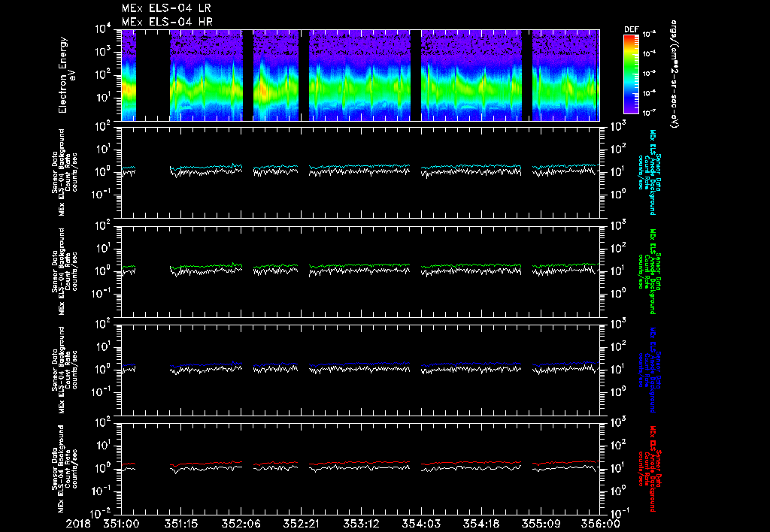Click the '356:00' time axis label
This screenshot has width=770, height=532.
point(601,524)
